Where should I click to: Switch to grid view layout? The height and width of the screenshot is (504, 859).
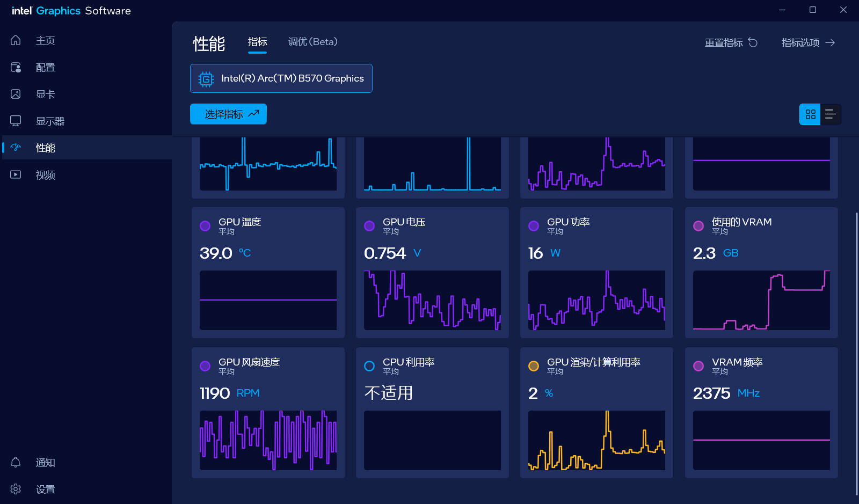(x=810, y=114)
